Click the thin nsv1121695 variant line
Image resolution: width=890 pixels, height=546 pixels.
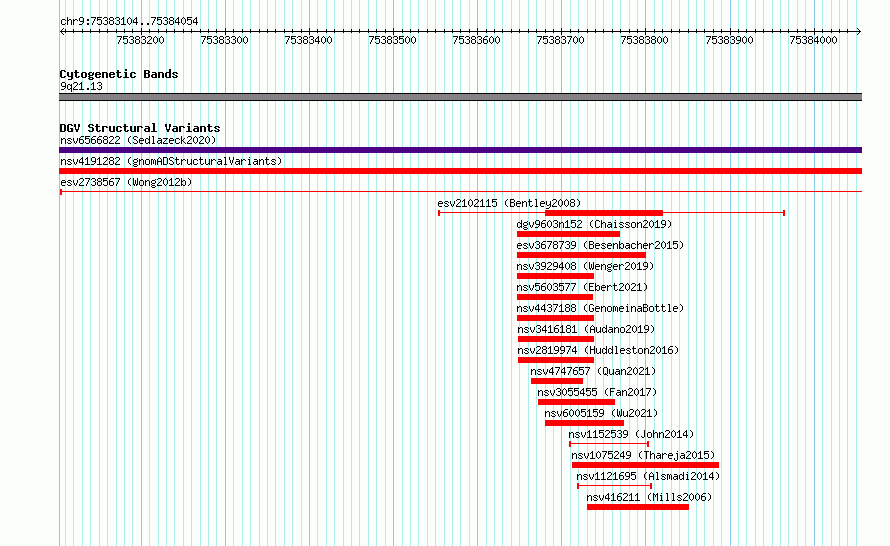pyautogui.click(x=614, y=486)
